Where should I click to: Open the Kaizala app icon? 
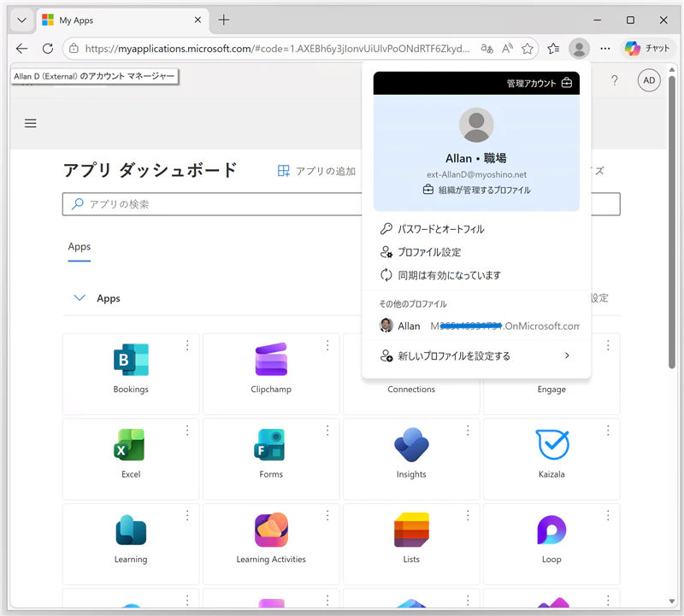pyautogui.click(x=551, y=444)
